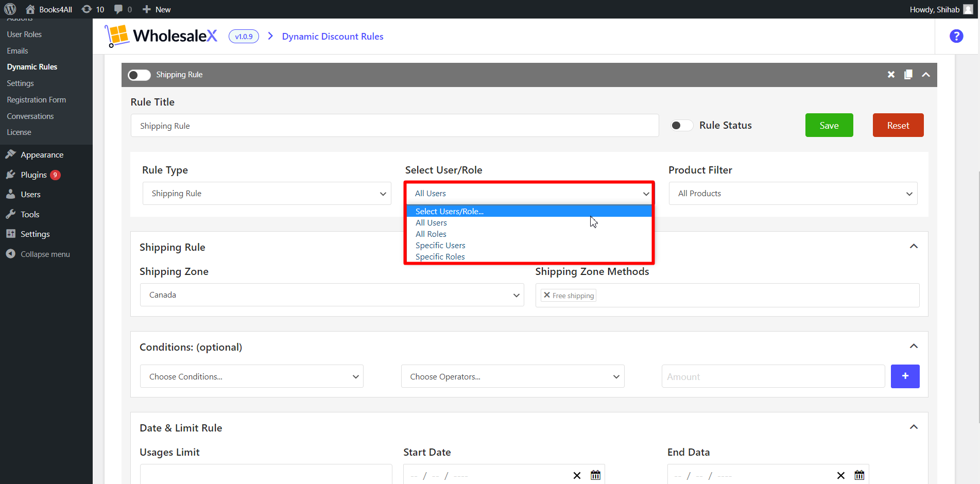Image resolution: width=980 pixels, height=484 pixels.
Task: Clear the End Data with the X icon
Action: [840, 475]
